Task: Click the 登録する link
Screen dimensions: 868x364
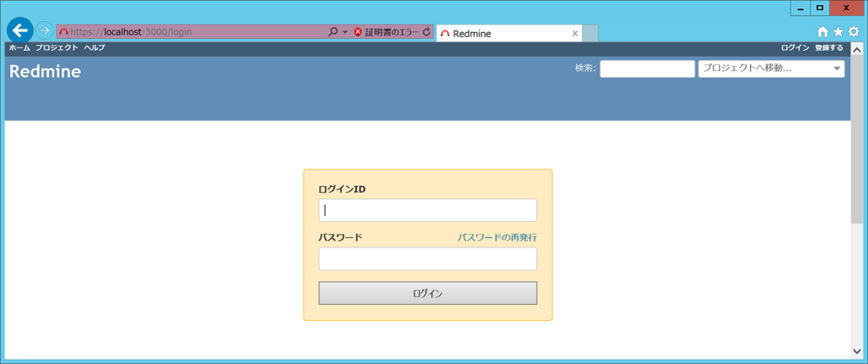Action: coord(829,48)
